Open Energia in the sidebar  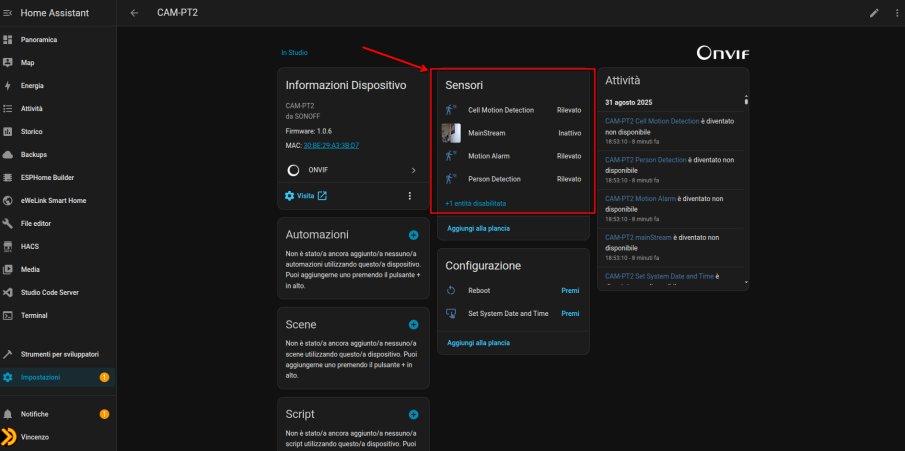click(x=58, y=85)
